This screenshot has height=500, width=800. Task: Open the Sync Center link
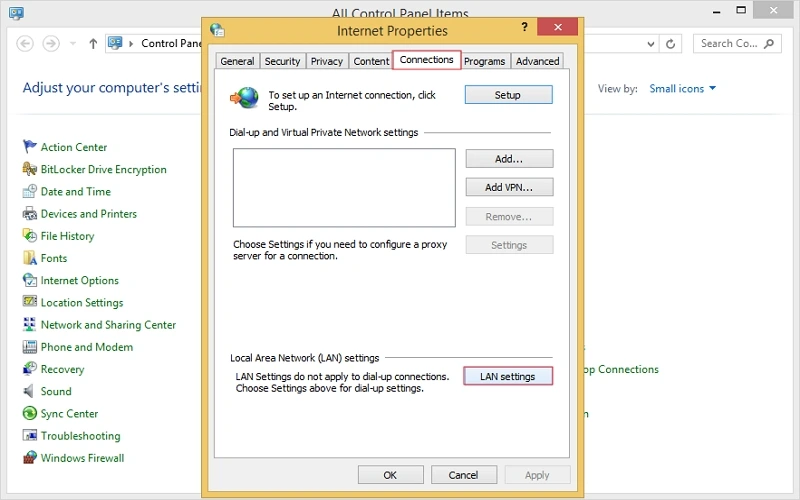pos(69,414)
